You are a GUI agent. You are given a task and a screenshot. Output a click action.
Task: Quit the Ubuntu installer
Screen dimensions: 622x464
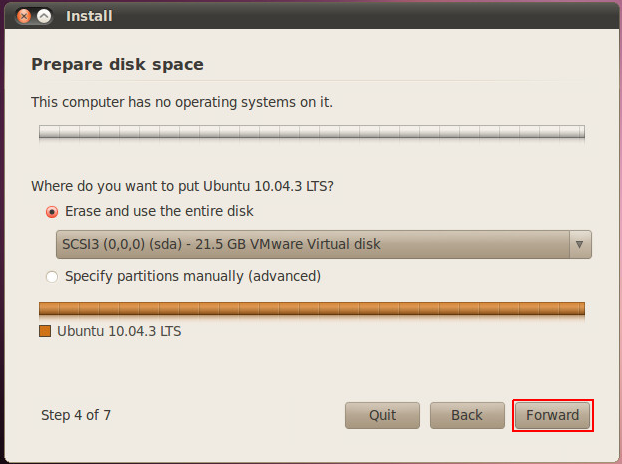[x=382, y=415]
